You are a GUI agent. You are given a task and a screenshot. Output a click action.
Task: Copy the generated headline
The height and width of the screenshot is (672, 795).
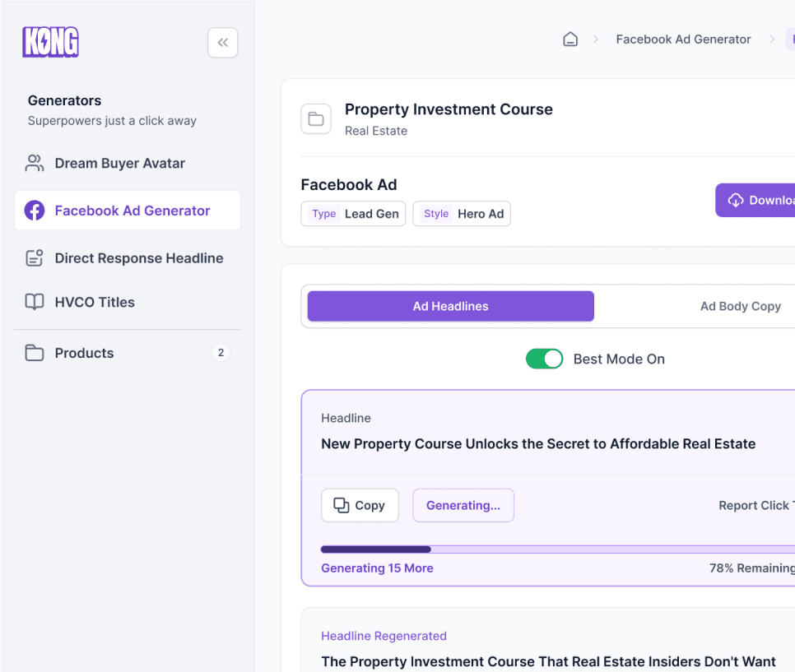pos(360,505)
